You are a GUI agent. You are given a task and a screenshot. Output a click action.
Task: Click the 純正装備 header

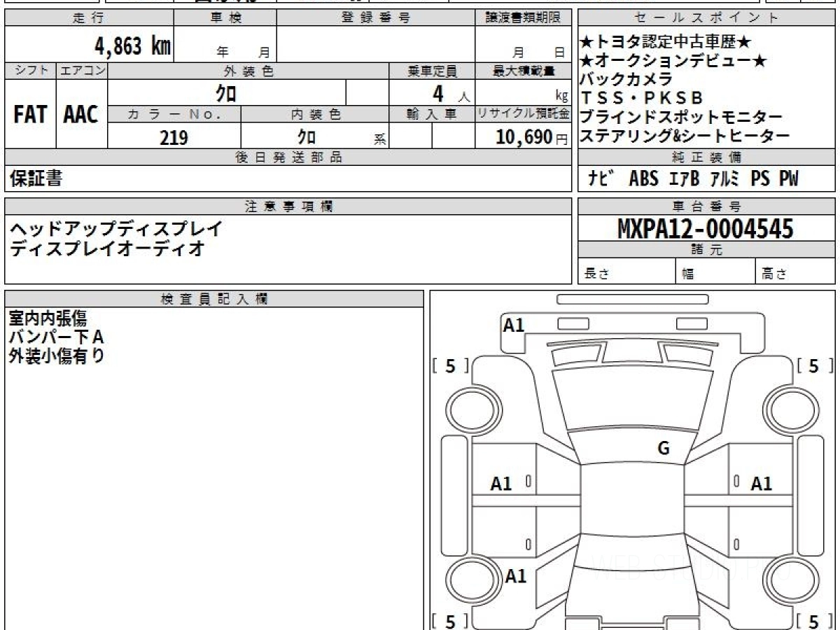click(x=707, y=157)
